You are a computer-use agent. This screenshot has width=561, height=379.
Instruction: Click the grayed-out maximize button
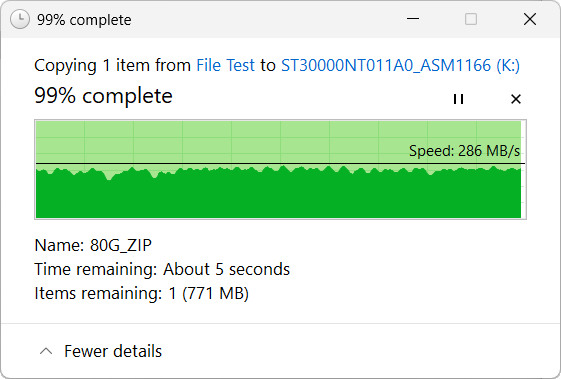point(471,19)
